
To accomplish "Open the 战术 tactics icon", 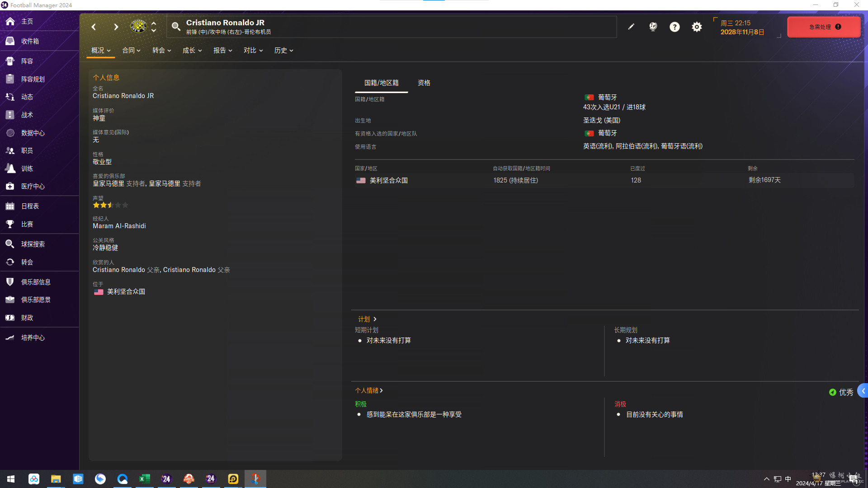I will point(10,115).
